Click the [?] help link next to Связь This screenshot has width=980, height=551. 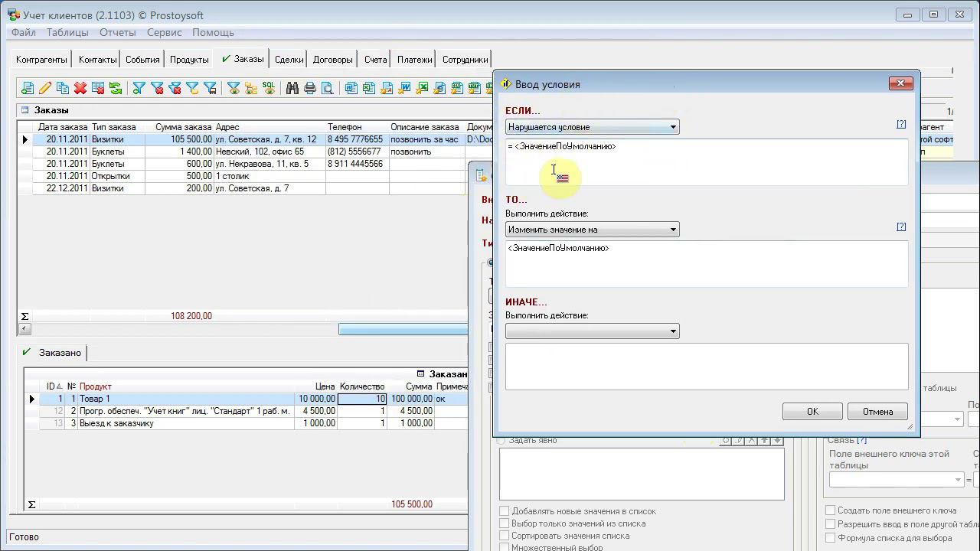tap(862, 440)
